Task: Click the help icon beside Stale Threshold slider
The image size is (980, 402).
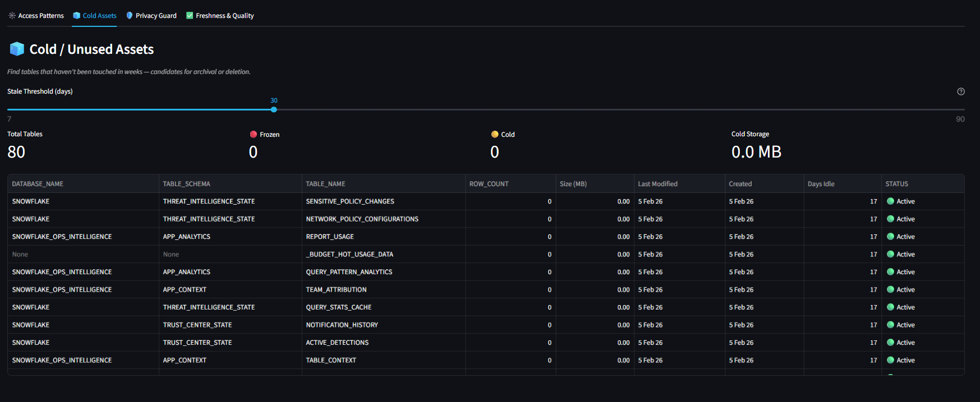Action: click(960, 91)
